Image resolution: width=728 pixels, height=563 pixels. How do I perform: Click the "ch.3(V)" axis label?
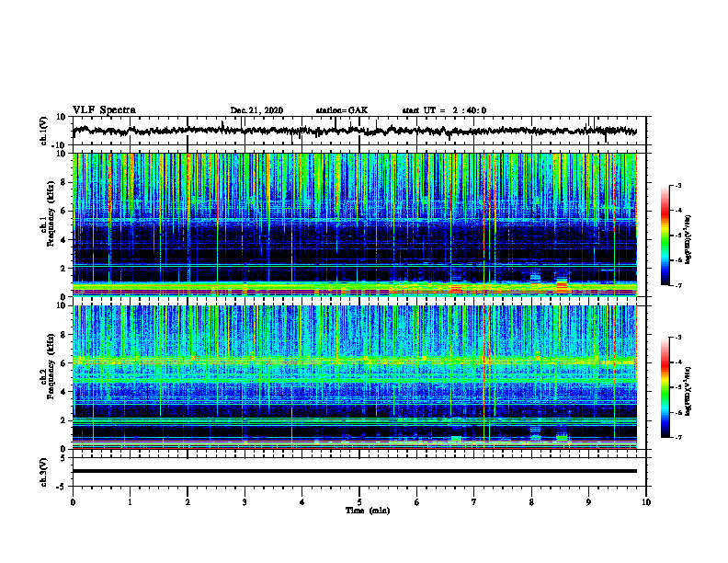44,472
